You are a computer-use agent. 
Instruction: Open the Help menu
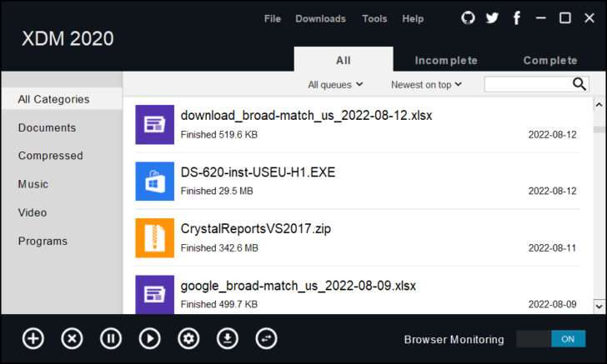pyautogui.click(x=413, y=18)
